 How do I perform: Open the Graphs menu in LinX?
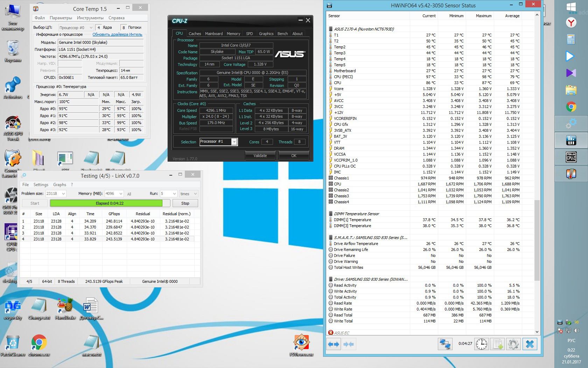pyautogui.click(x=59, y=185)
